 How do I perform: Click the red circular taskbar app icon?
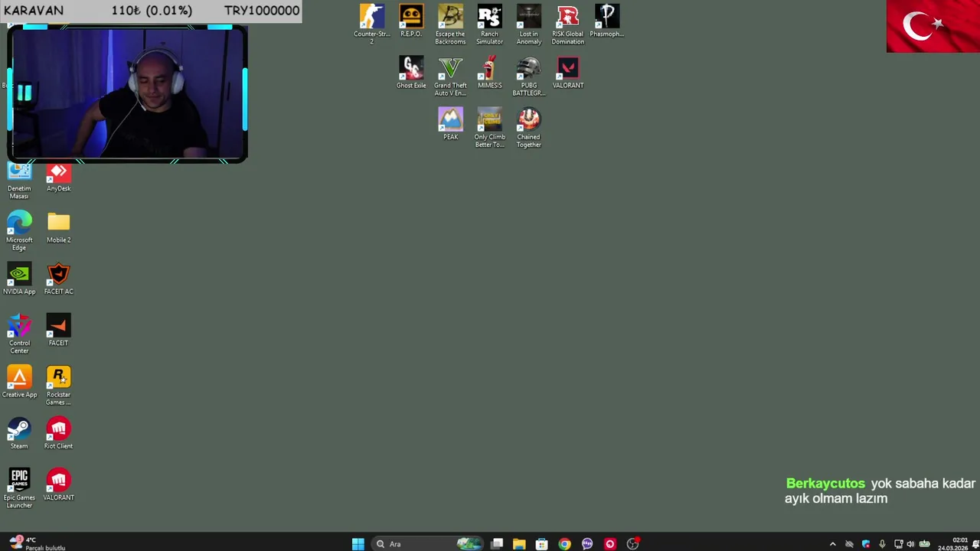[x=609, y=544]
